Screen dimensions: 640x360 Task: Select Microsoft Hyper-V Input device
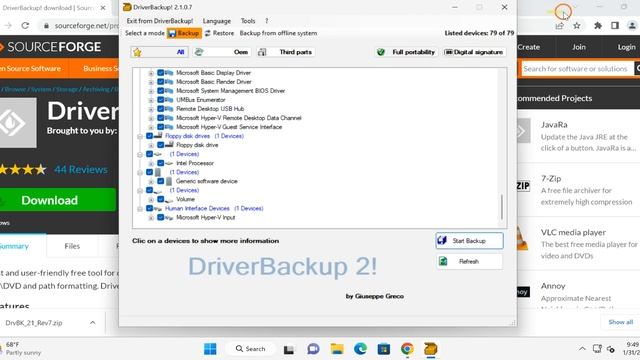pos(205,218)
